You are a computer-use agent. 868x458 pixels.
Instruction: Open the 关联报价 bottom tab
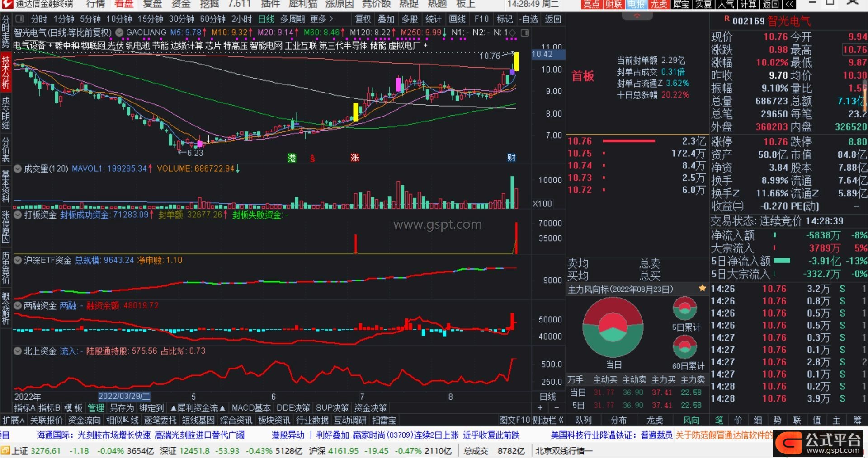coord(47,420)
